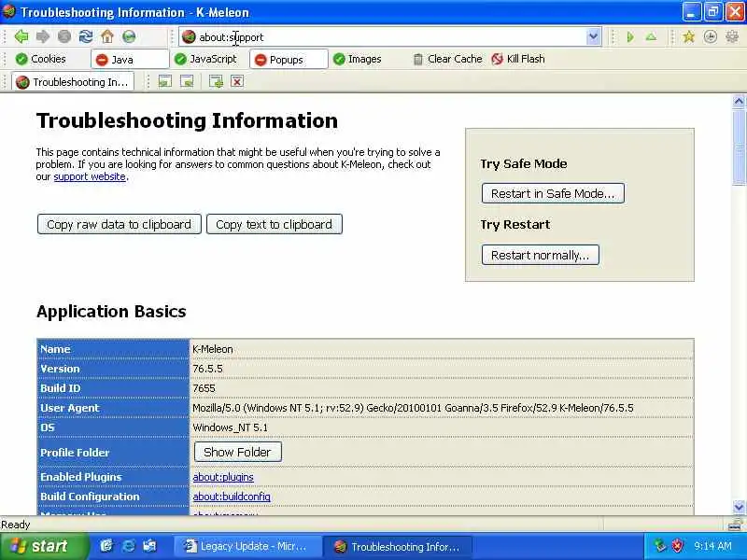Click the OS value Windows_NT 5.1
The height and width of the screenshot is (560, 747).
click(230, 427)
